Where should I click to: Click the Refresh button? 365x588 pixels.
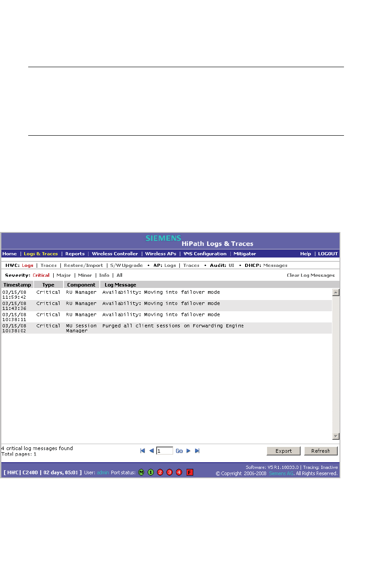[x=321, y=451]
